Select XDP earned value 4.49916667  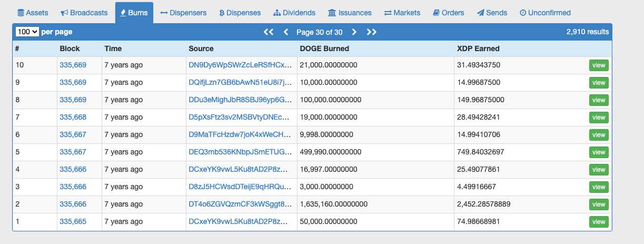pos(477,187)
